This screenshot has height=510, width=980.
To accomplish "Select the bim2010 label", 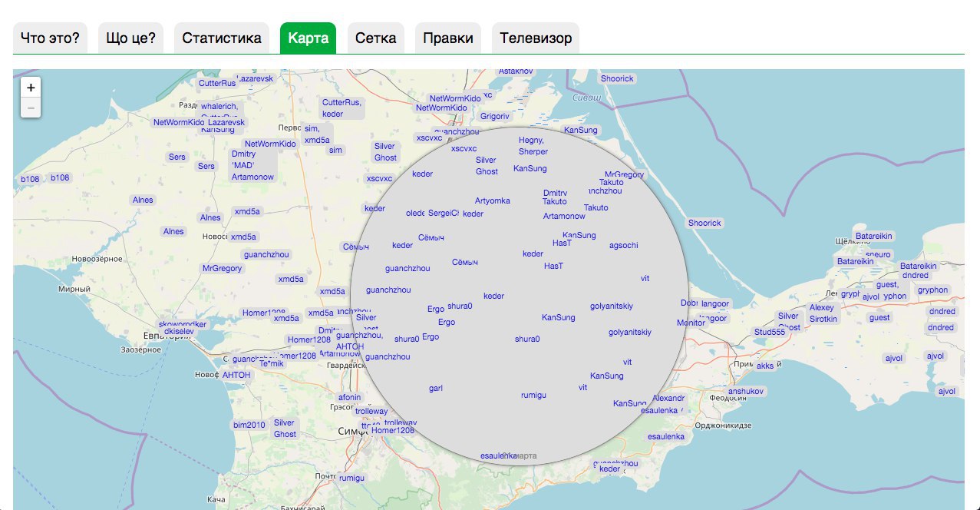I will 249,425.
